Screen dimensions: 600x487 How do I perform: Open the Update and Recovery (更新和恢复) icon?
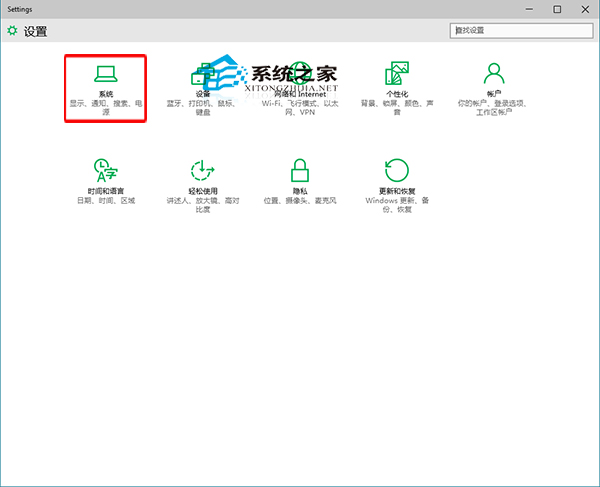pyautogui.click(x=397, y=170)
